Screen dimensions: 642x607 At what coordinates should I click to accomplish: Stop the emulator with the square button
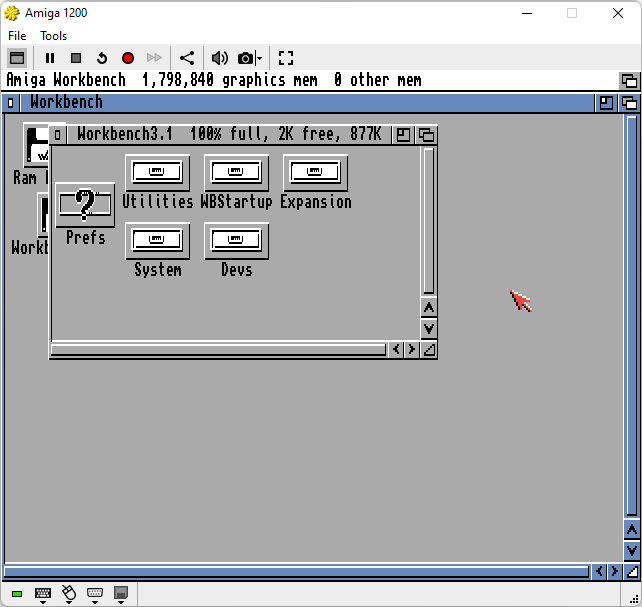tap(76, 58)
